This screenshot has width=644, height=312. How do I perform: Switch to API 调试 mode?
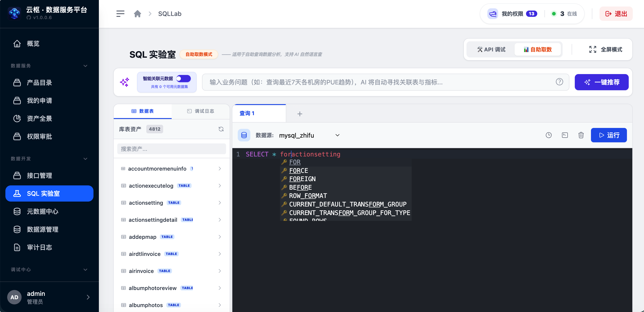point(491,49)
